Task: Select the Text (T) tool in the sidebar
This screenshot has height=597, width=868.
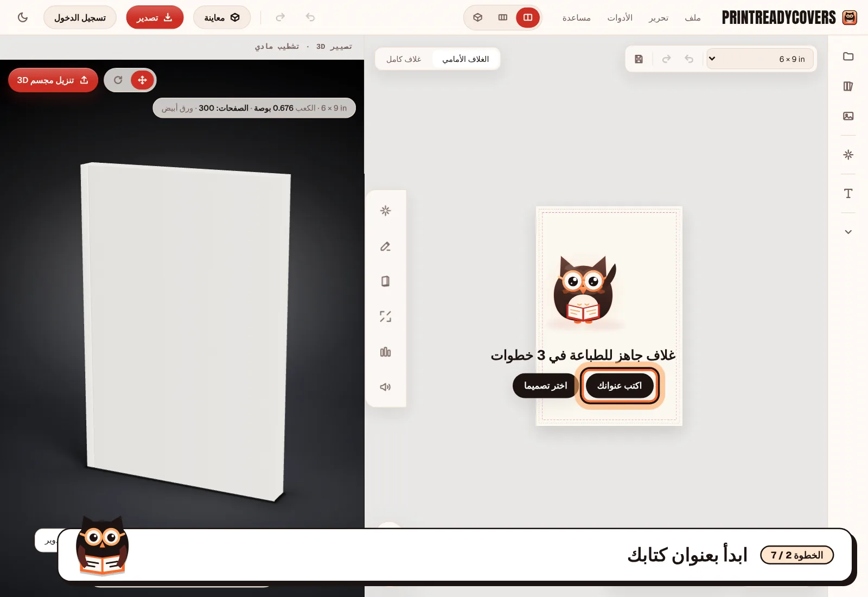Action: (x=848, y=194)
